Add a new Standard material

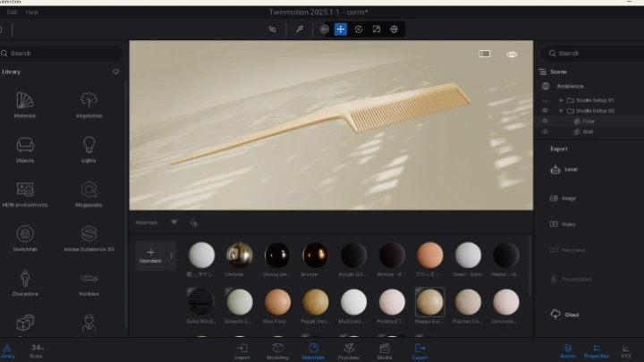(150, 256)
